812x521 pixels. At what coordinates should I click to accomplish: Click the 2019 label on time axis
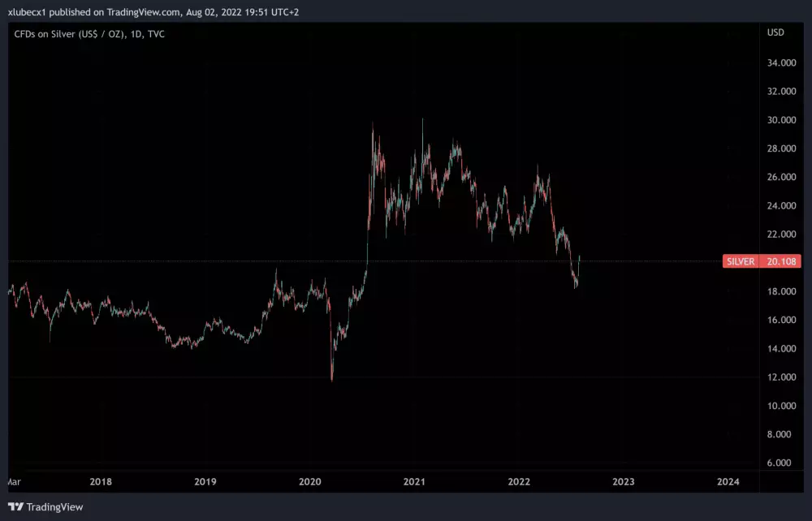pyautogui.click(x=205, y=482)
